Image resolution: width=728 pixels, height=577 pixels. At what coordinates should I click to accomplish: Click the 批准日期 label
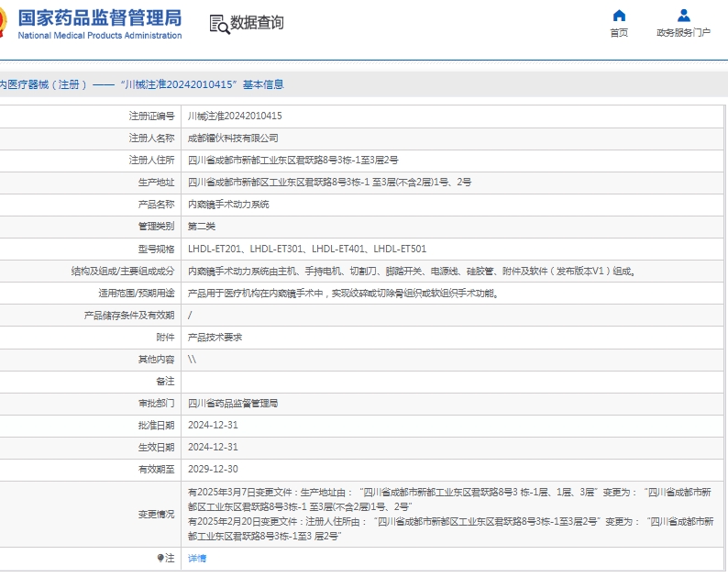156,425
